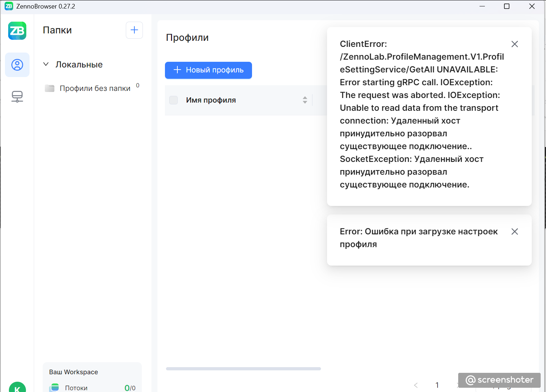Close the ClientError notification
Viewport: 546px width, 392px height.
(x=514, y=44)
